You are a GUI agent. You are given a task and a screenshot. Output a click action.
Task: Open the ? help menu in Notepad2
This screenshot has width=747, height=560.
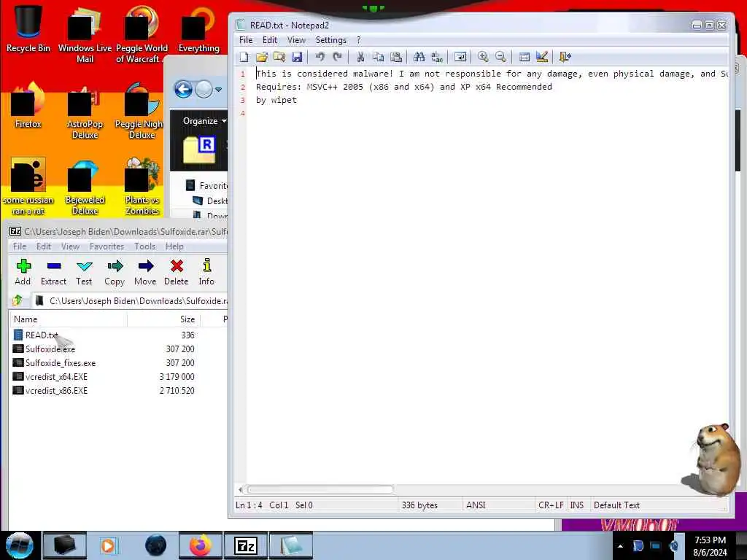(359, 40)
